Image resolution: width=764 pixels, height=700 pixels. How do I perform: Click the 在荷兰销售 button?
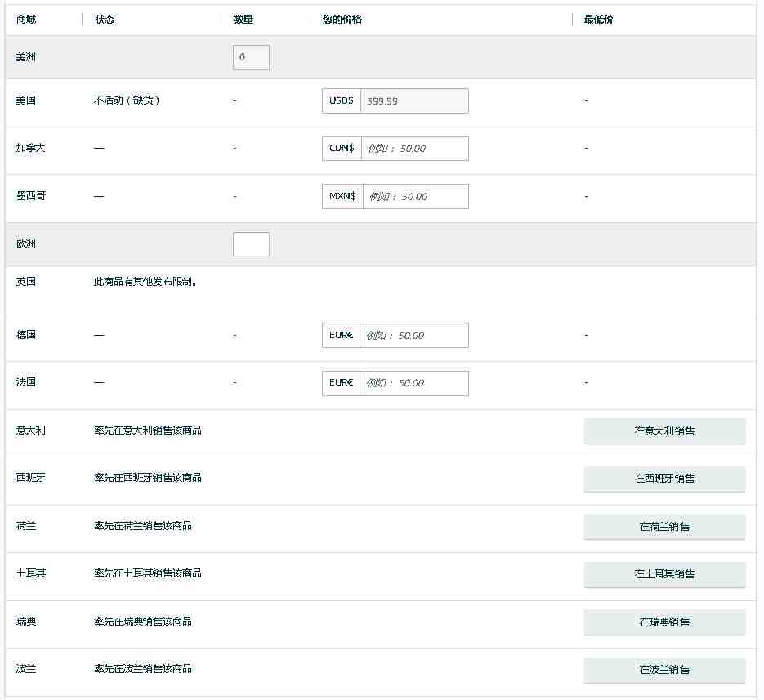(664, 527)
